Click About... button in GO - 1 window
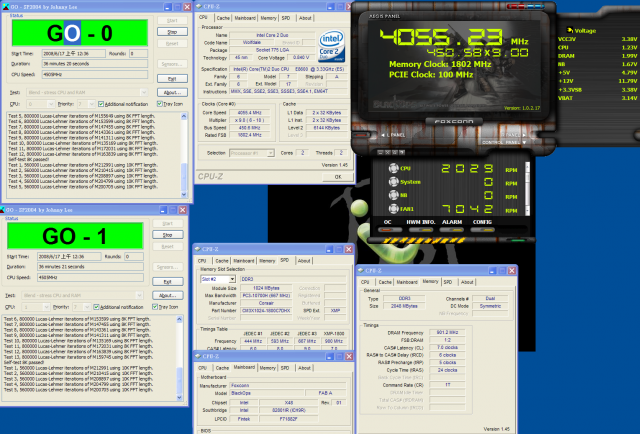 [168, 295]
